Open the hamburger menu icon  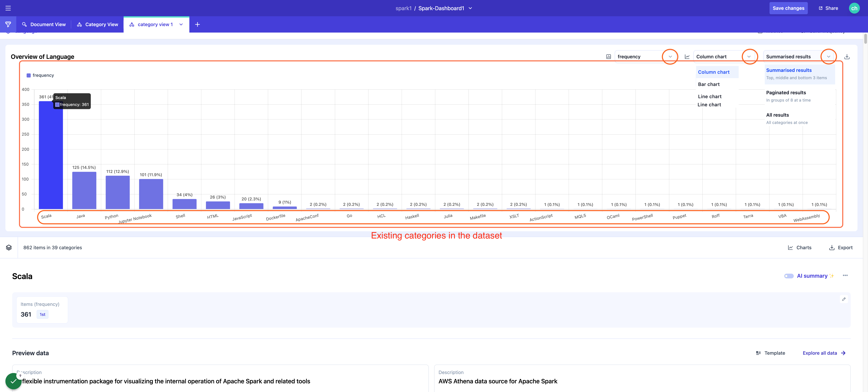(8, 8)
